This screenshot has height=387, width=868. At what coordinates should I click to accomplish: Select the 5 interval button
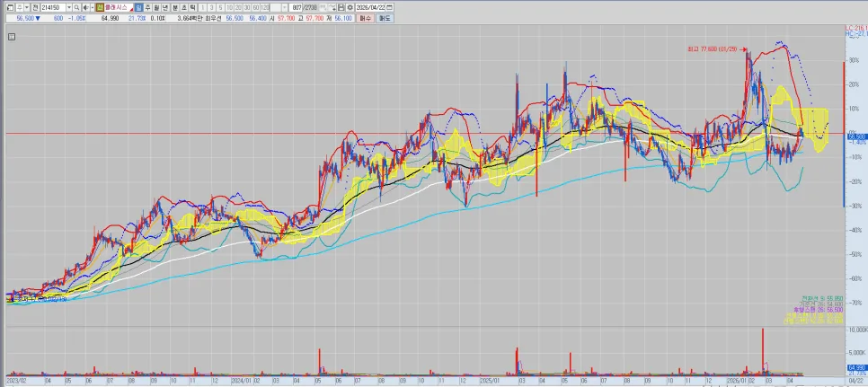(x=220, y=8)
